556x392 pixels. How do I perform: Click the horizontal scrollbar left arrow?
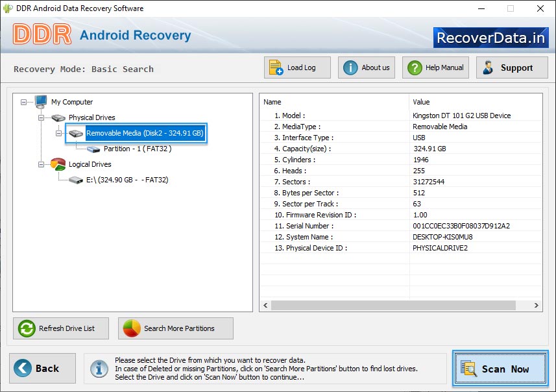coord(265,305)
